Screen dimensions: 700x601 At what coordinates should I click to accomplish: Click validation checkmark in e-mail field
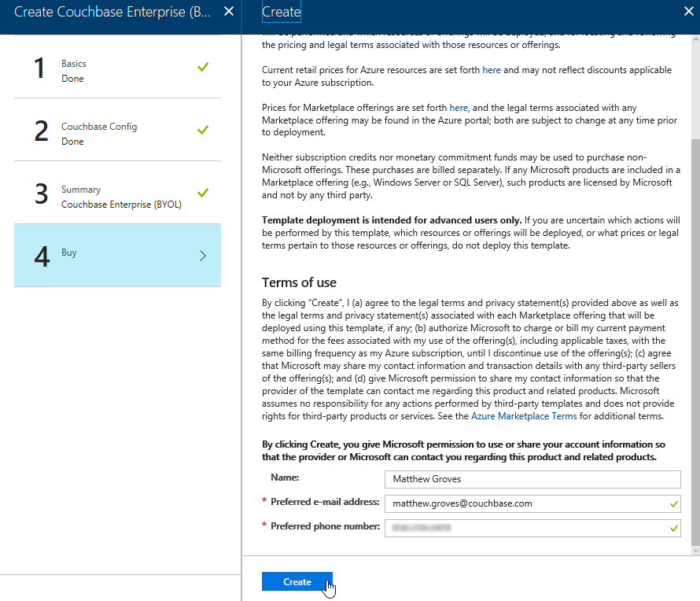point(674,504)
